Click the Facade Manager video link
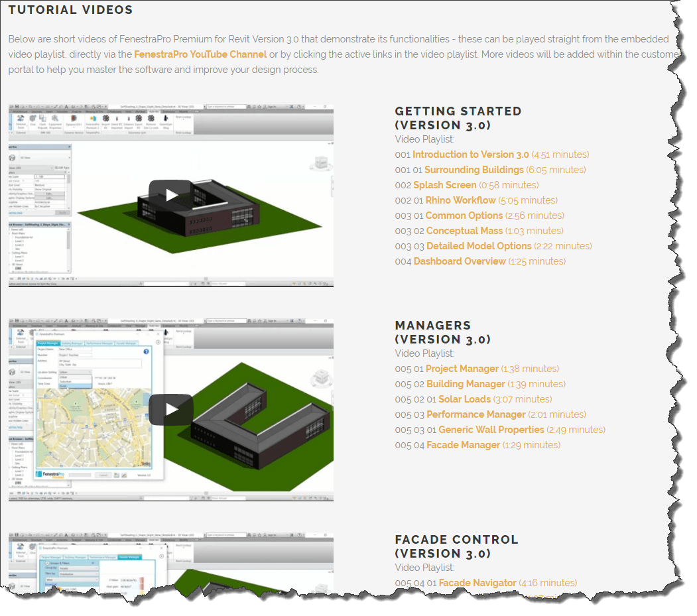 pos(463,445)
